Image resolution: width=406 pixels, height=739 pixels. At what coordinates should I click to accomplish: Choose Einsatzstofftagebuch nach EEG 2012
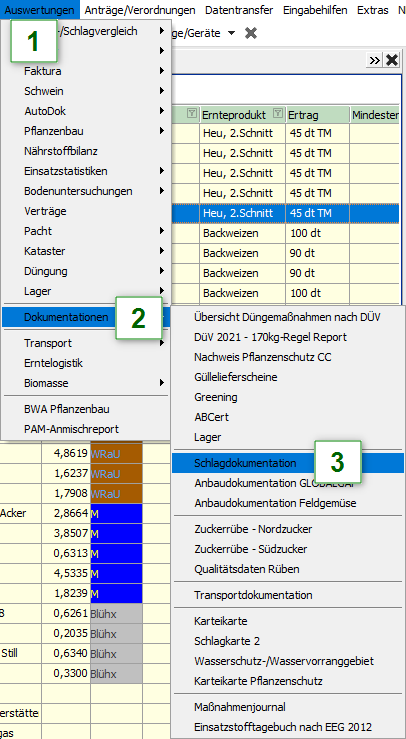coord(288,727)
